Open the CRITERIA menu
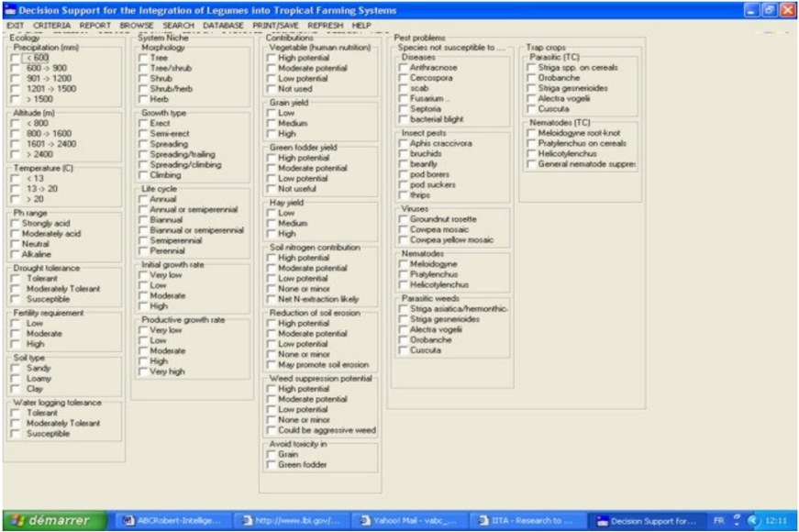 point(52,26)
